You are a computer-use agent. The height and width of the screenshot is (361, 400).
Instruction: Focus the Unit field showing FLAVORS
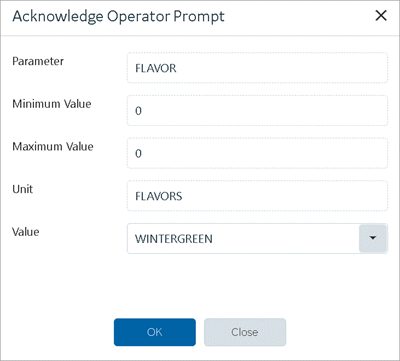click(257, 196)
